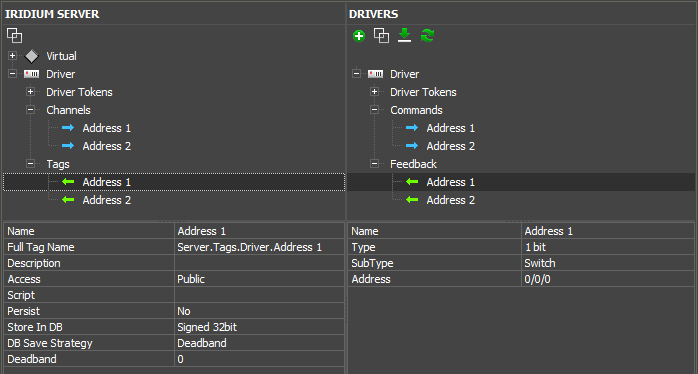Collapse the Tags node

click(30, 164)
